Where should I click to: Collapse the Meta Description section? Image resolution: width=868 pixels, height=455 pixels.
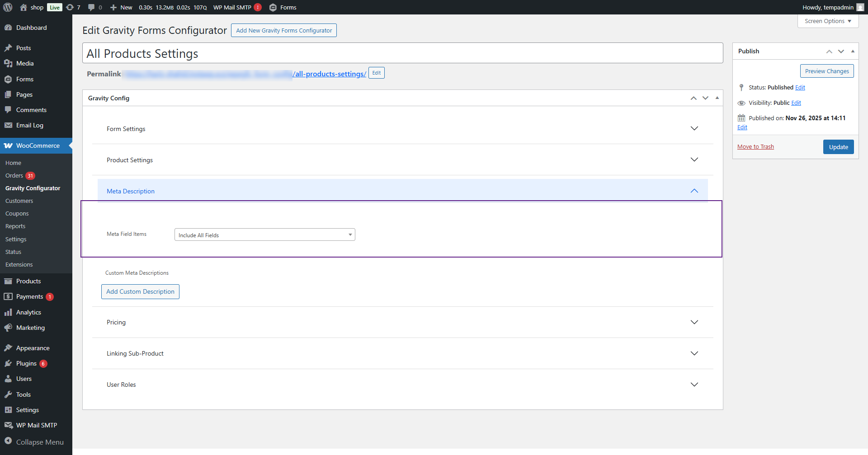point(402,191)
